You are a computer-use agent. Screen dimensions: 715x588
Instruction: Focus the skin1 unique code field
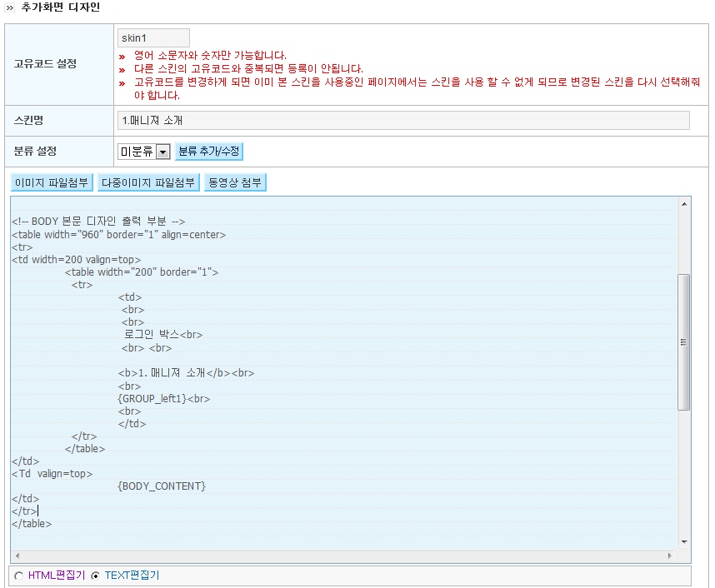point(153,38)
